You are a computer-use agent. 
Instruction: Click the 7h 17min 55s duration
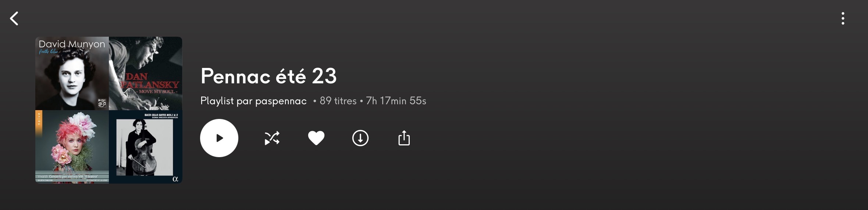coord(396,101)
